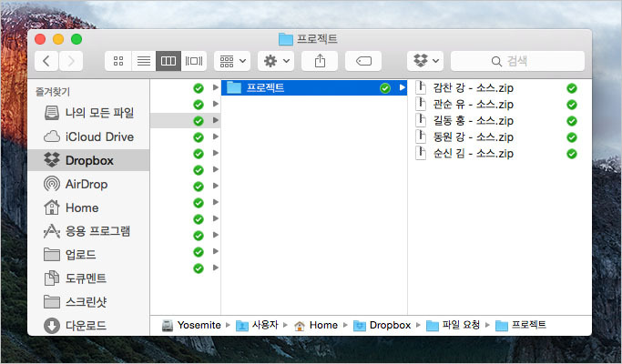This screenshot has width=622, height=364.
Task: Click the folder icon in the window title
Action: [286, 39]
